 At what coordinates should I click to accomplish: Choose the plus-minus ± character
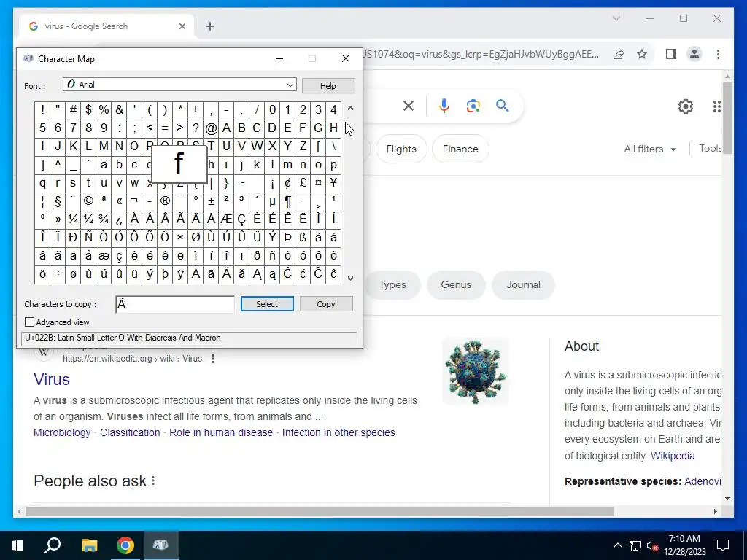click(211, 201)
